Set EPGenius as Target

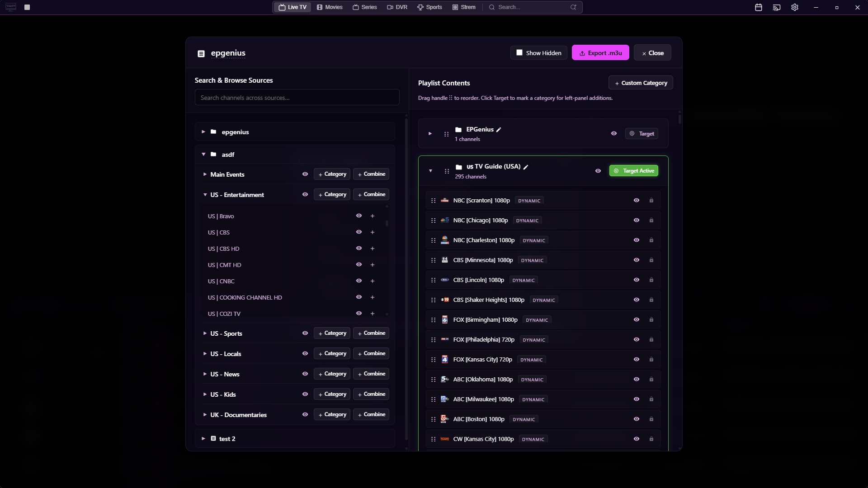point(642,134)
